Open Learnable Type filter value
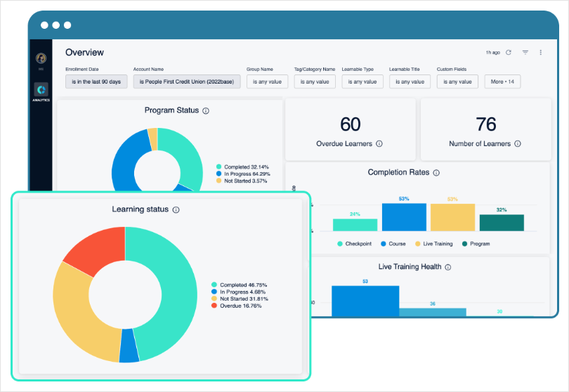This screenshot has height=392, width=569. click(x=362, y=81)
